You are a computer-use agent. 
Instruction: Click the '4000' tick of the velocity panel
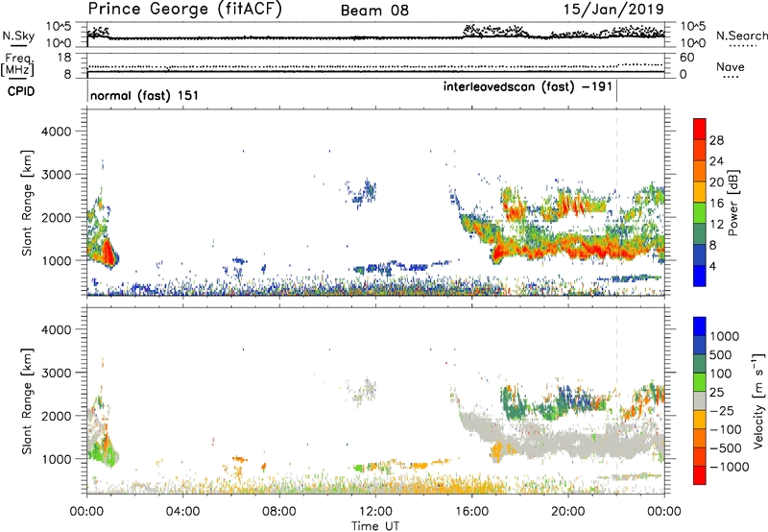point(56,329)
